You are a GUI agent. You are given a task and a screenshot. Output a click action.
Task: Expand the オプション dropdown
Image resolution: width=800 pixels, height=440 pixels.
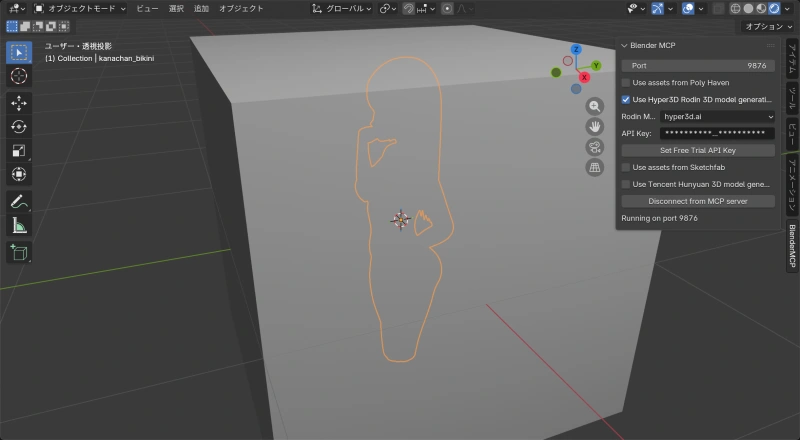(x=769, y=26)
